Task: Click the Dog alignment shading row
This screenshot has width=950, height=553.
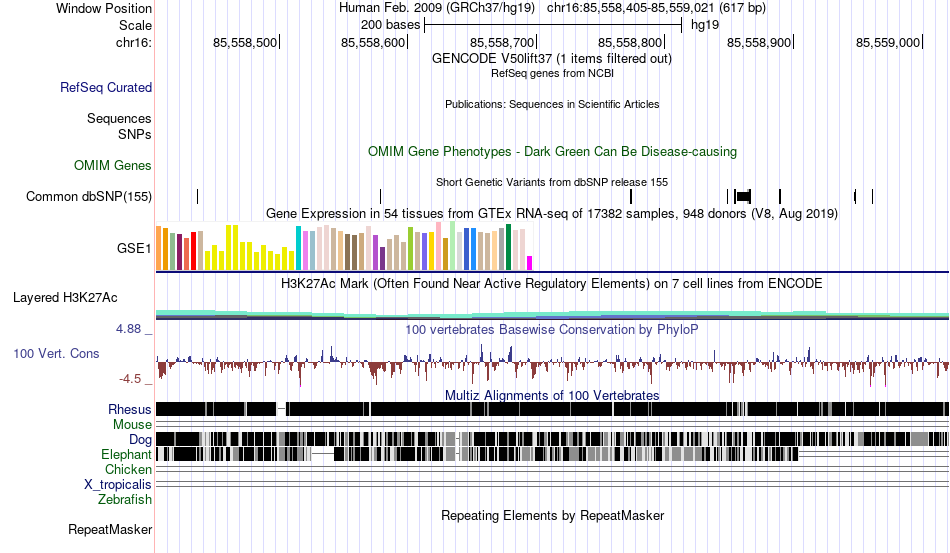Action: tap(552, 439)
